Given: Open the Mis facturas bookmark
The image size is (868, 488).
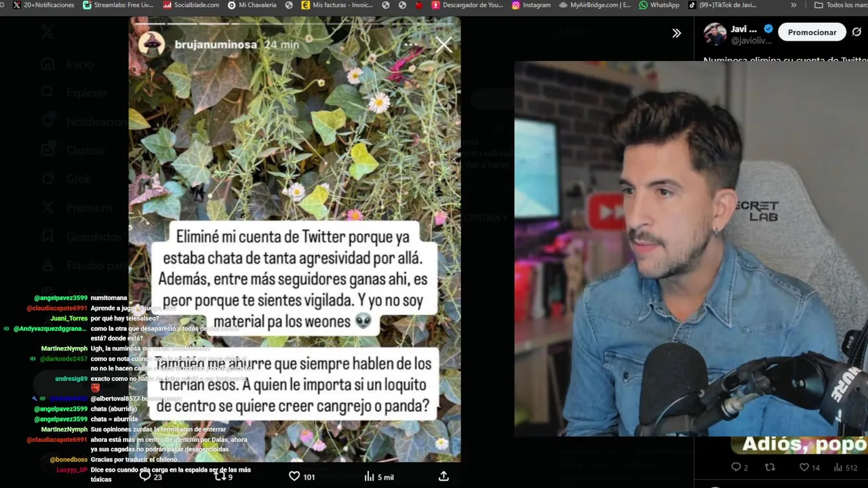Looking at the screenshot, I should click(x=337, y=5).
